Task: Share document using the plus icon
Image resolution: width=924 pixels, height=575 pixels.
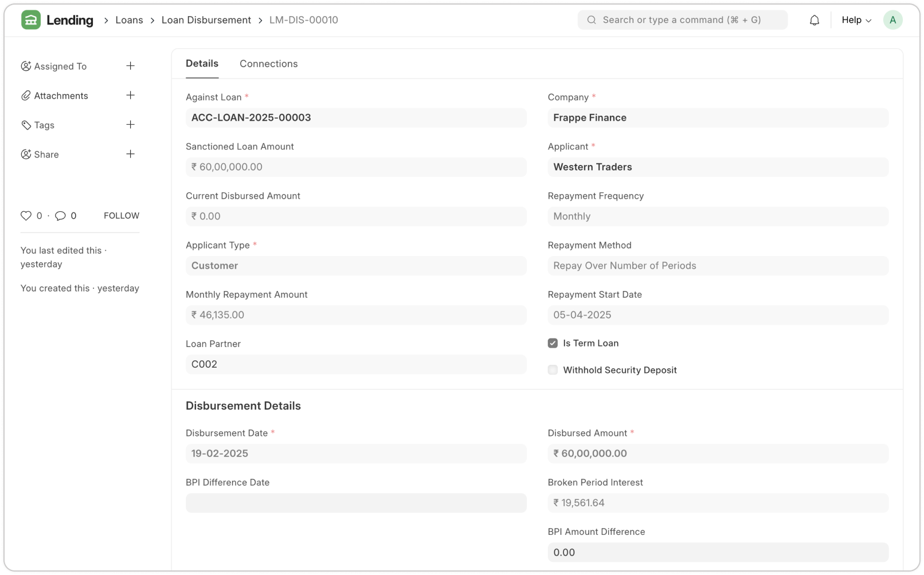Action: click(131, 154)
